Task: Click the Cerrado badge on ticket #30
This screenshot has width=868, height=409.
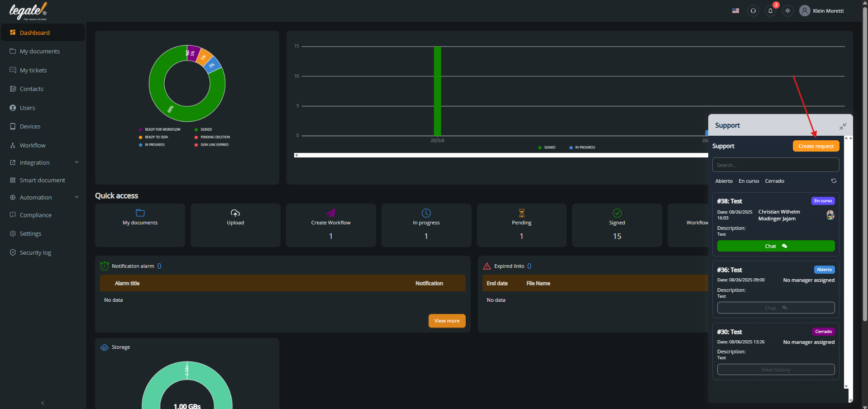Action: click(823, 332)
